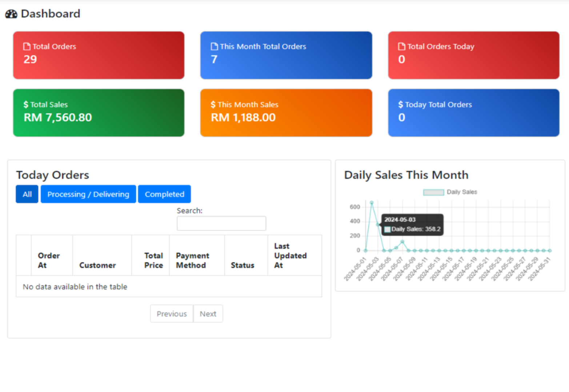Sort by Last Updated At column
Screen dimensions: 569x392
[290, 256]
